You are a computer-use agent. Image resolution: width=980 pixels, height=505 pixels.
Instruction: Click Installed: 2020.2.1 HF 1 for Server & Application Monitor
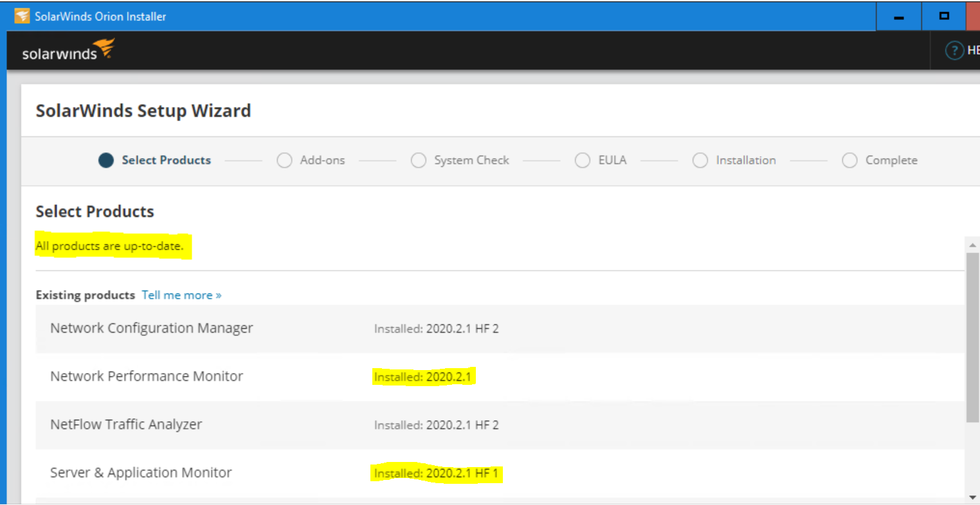tap(437, 473)
